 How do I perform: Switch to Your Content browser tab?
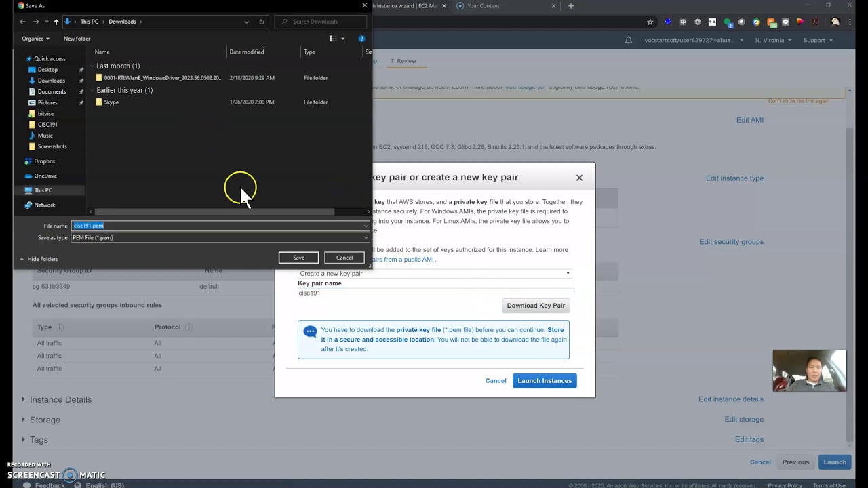tap(505, 6)
